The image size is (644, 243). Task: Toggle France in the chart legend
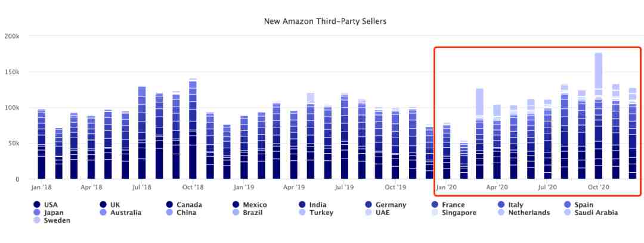coord(448,204)
